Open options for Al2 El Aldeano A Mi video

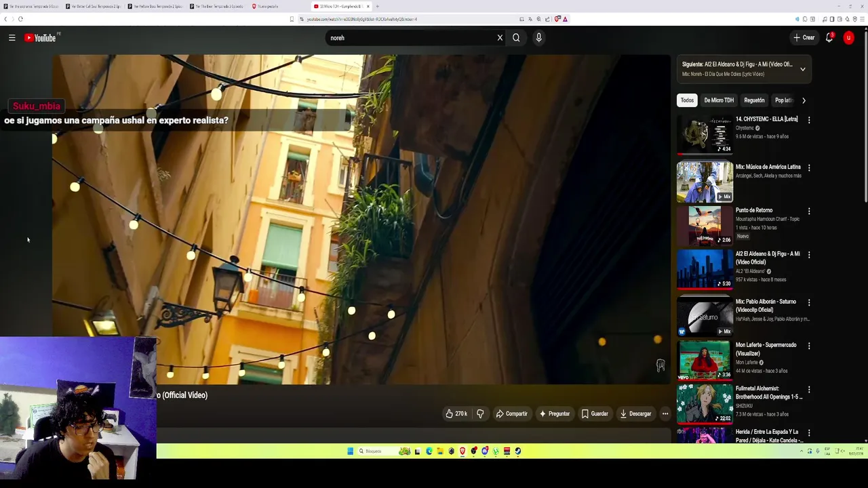pyautogui.click(x=808, y=255)
